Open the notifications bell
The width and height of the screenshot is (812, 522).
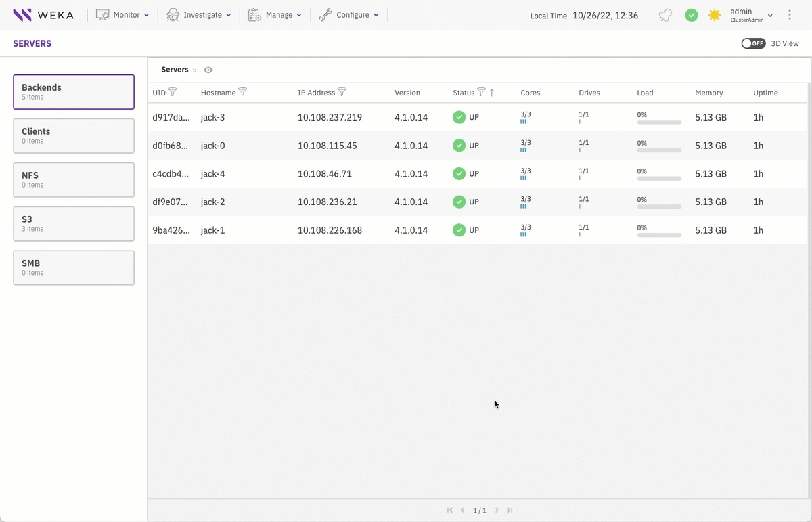(664, 14)
